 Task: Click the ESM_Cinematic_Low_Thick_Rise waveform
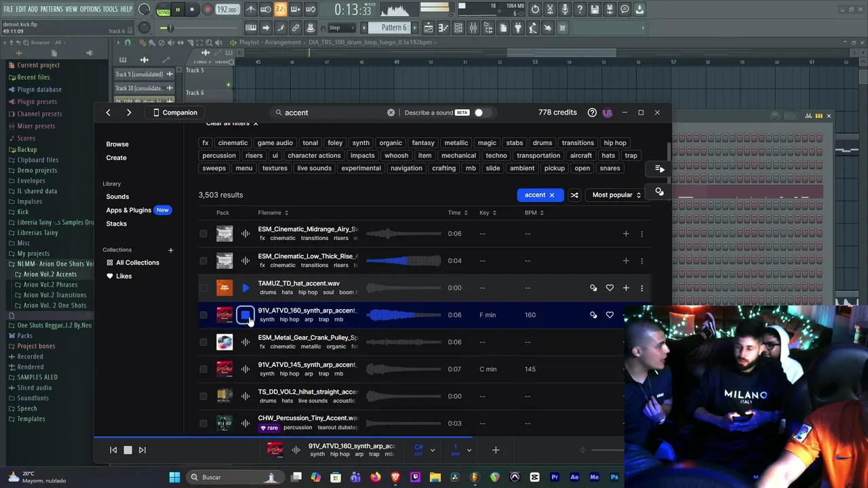[x=403, y=261]
